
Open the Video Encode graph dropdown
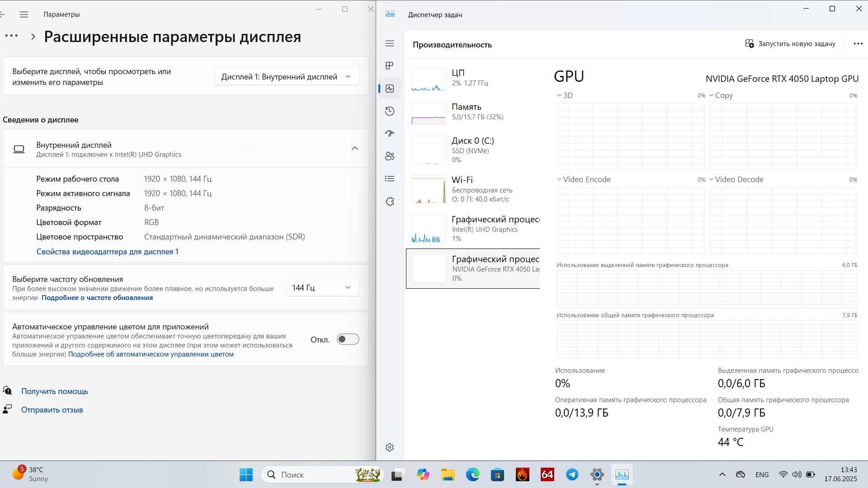(x=584, y=179)
